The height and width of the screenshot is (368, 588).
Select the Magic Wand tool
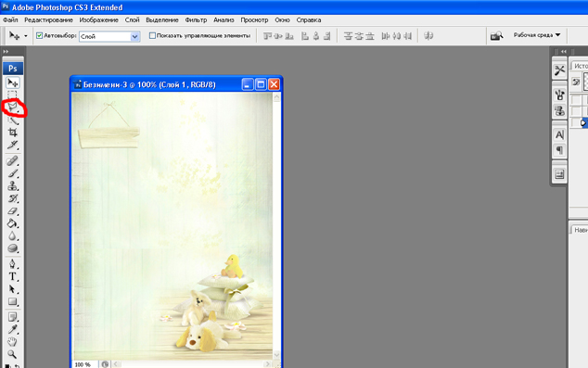coord(13,121)
